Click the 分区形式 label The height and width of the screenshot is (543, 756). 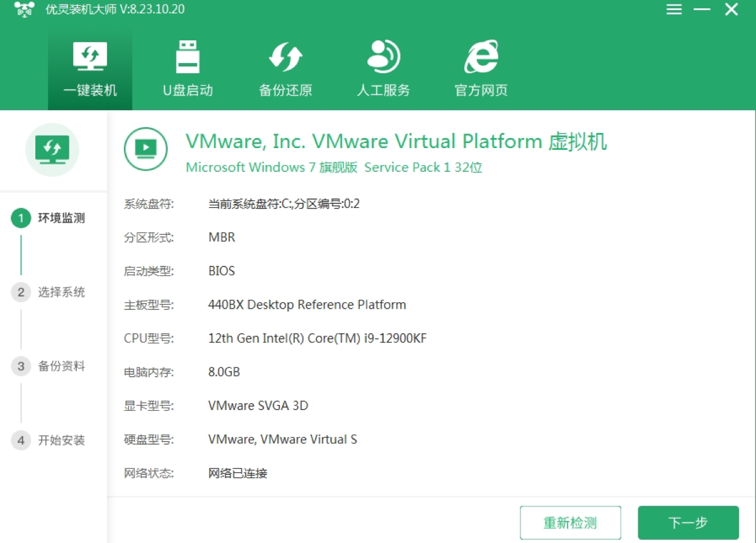149,237
